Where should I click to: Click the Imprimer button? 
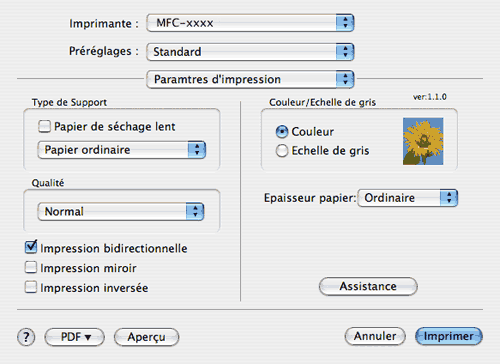tap(449, 336)
